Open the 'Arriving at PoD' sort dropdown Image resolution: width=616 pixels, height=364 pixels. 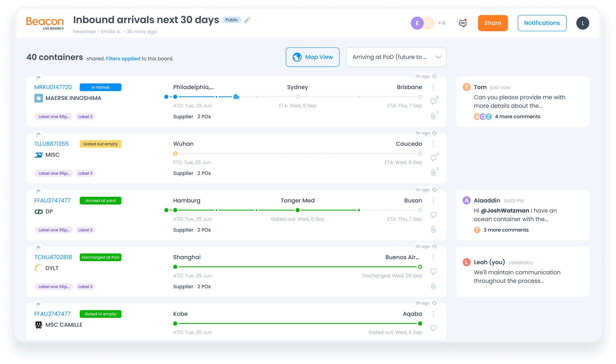click(396, 57)
